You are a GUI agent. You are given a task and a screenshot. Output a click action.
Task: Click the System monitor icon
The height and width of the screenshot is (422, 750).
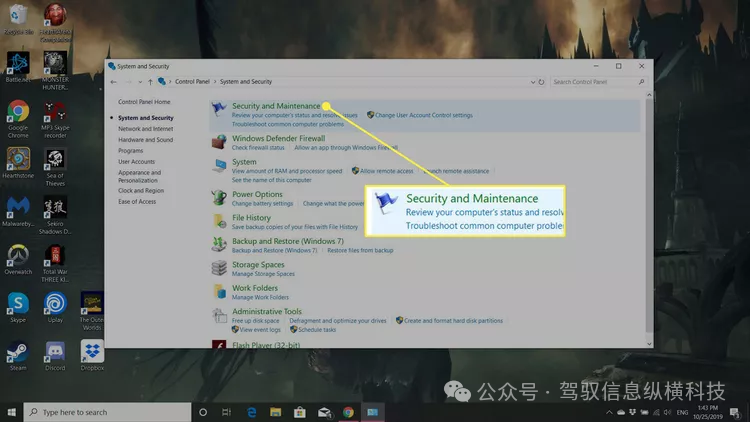click(x=219, y=166)
